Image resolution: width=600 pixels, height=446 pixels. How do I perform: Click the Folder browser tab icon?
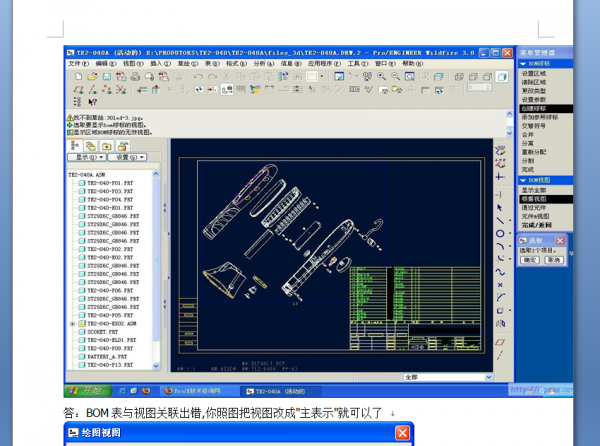(x=107, y=146)
